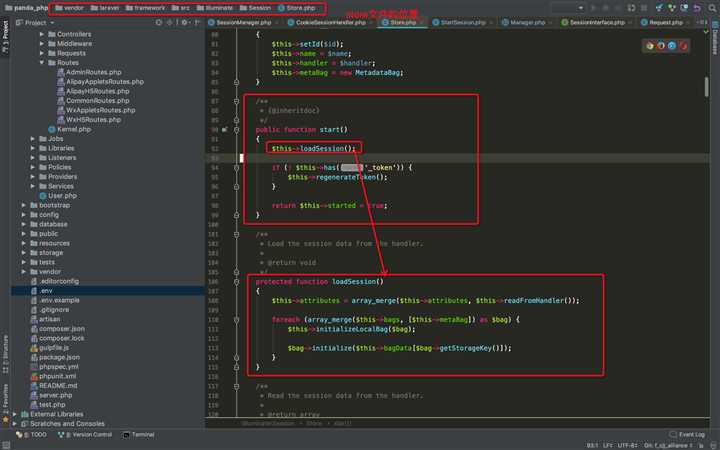The image size is (720, 450).
Task: Click UTF-8 encoding in status bar
Action: coord(627,445)
